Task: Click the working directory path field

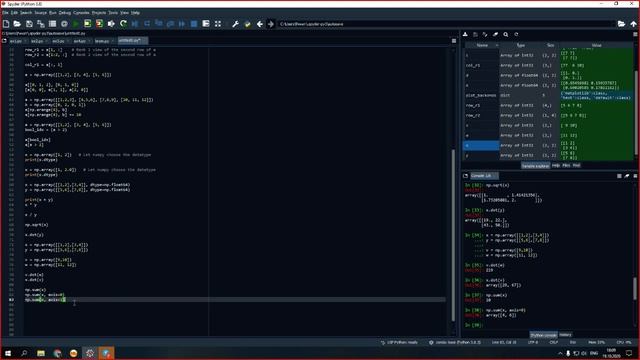Action: [446, 24]
